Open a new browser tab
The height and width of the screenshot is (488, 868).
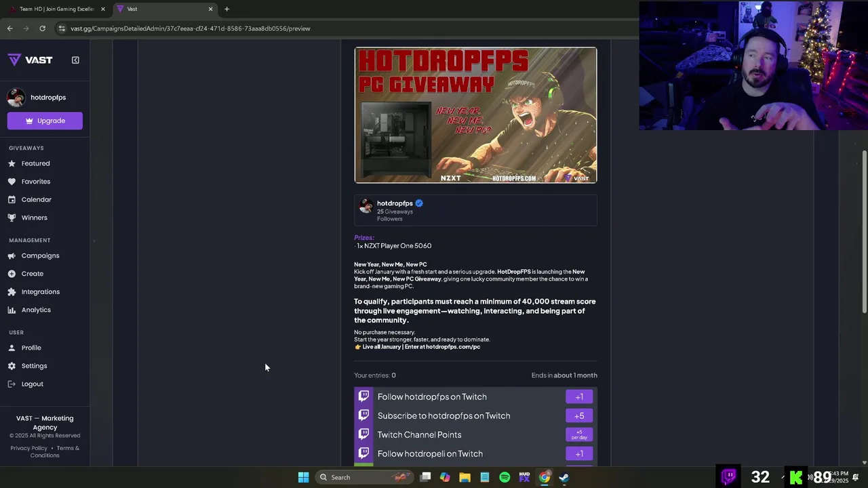pos(226,9)
